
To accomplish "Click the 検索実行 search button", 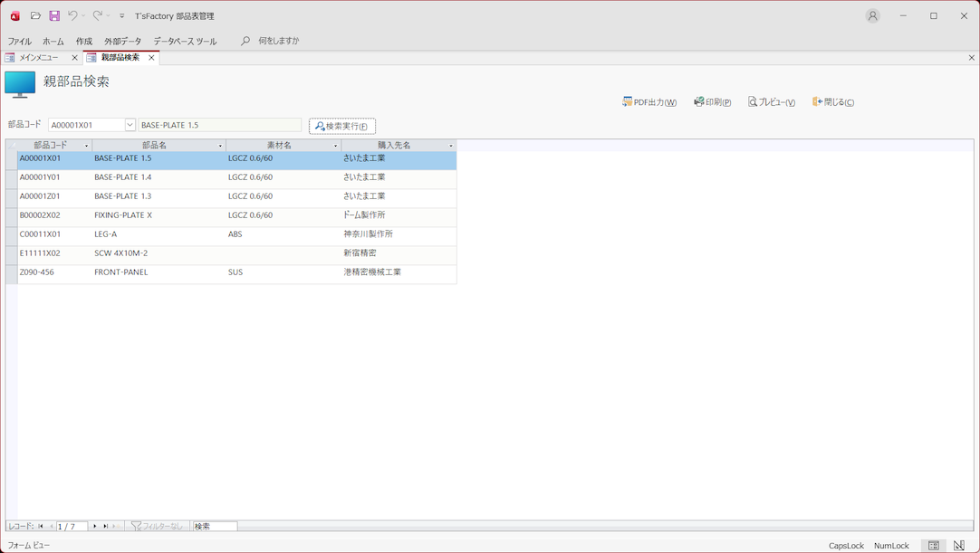I will (342, 126).
